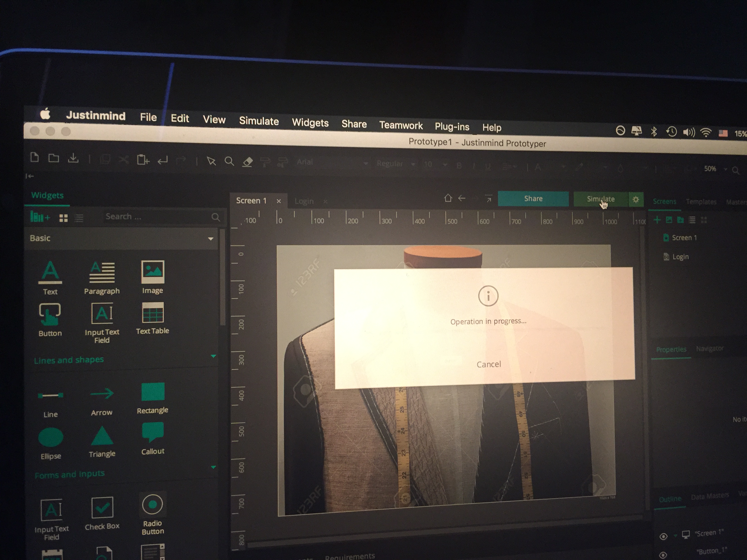Choose the Text Table widget
This screenshot has height=560, width=747.
(x=153, y=313)
